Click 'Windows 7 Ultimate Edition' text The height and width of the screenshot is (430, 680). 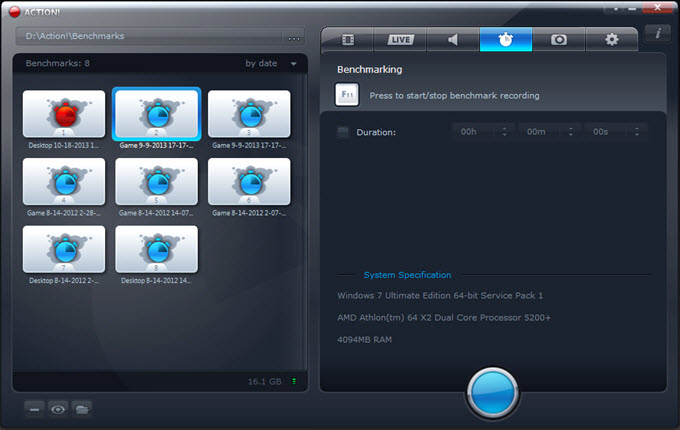tap(440, 296)
